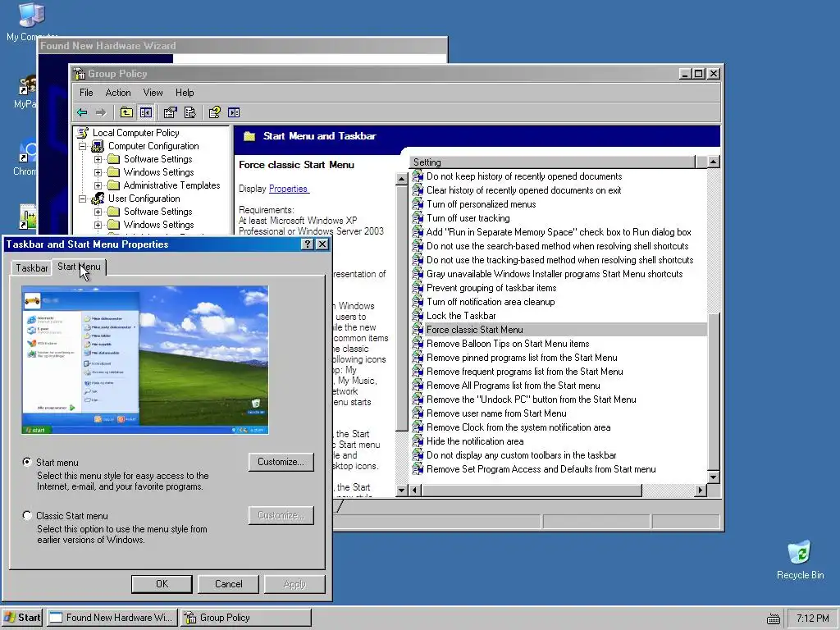Click the keyboard icon in the system tray
This screenshot has width=840, height=630.
coord(774,619)
